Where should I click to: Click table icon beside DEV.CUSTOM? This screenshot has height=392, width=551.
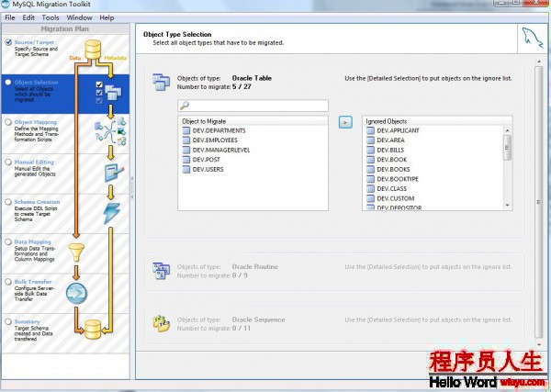click(x=371, y=198)
